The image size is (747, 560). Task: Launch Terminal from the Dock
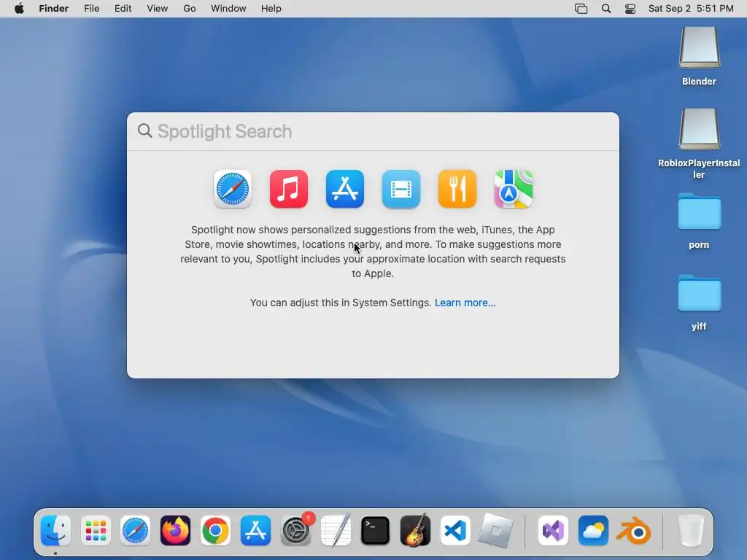click(376, 530)
